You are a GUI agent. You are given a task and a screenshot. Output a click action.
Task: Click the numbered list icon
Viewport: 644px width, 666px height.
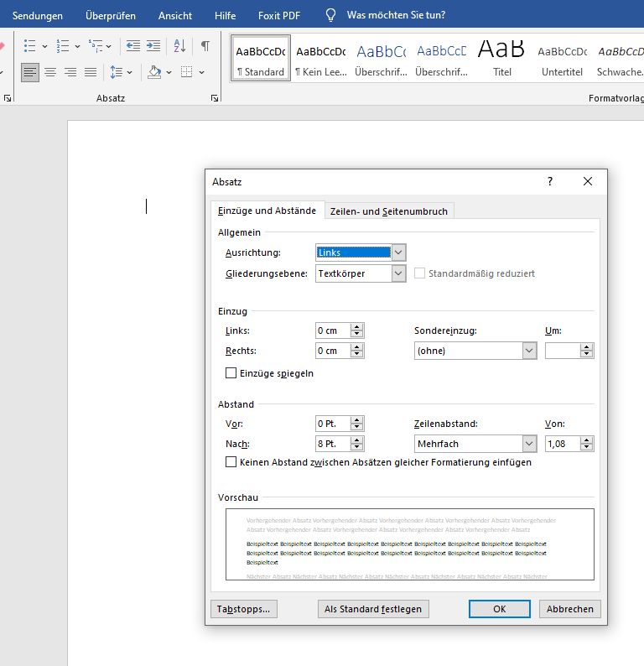62,46
